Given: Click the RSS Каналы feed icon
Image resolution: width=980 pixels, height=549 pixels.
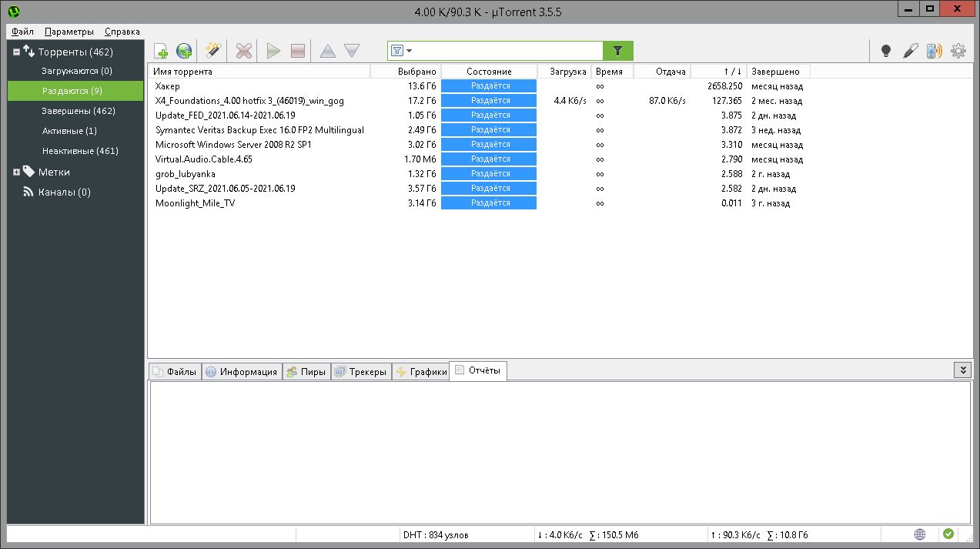Looking at the screenshot, I should [28, 192].
